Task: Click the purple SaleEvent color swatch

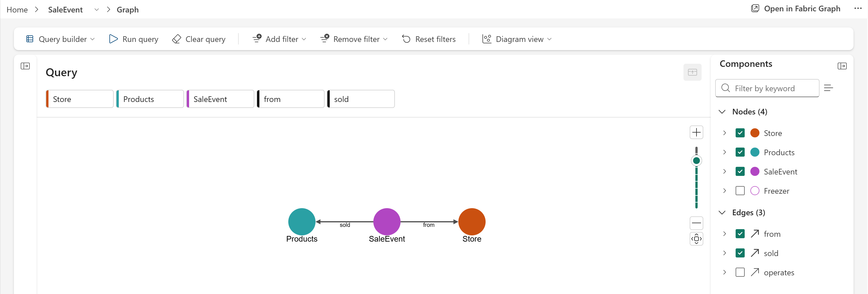Action: pyautogui.click(x=755, y=171)
